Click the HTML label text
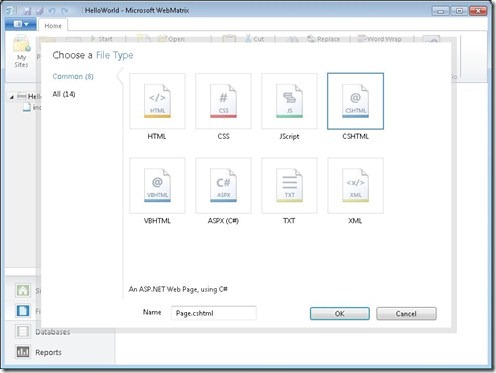Screen dimensions: 496x373 (157, 136)
